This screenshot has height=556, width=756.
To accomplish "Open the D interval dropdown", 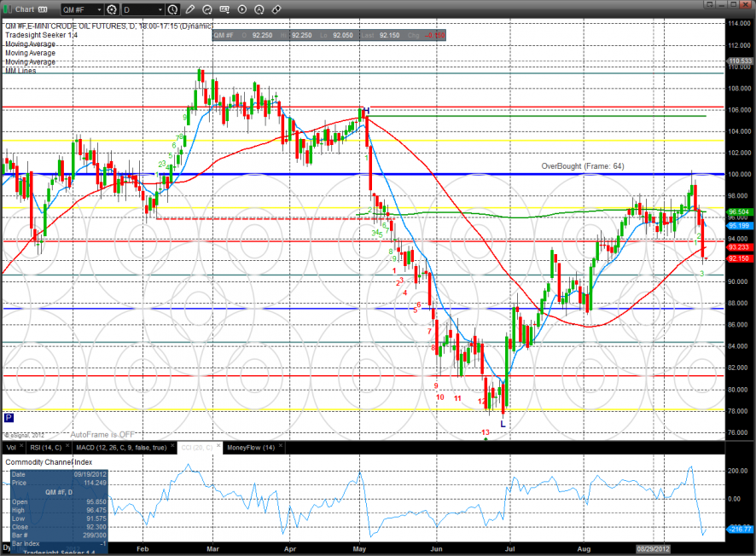I will point(142,9).
